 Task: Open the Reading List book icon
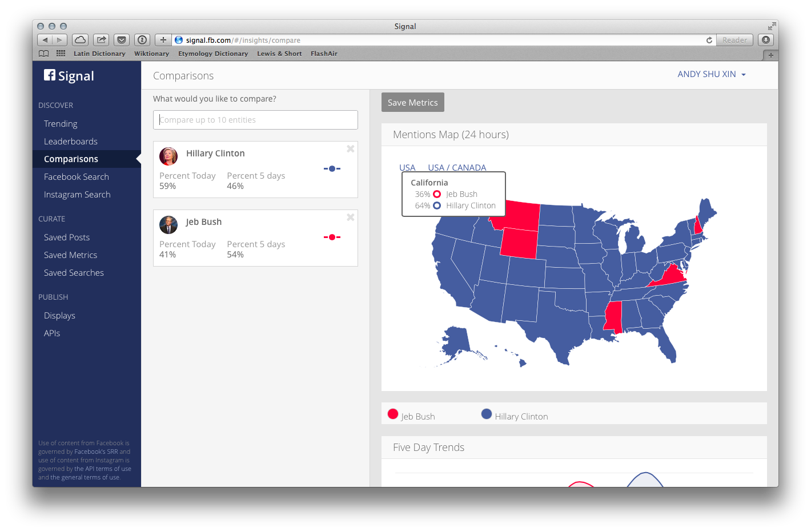point(44,54)
